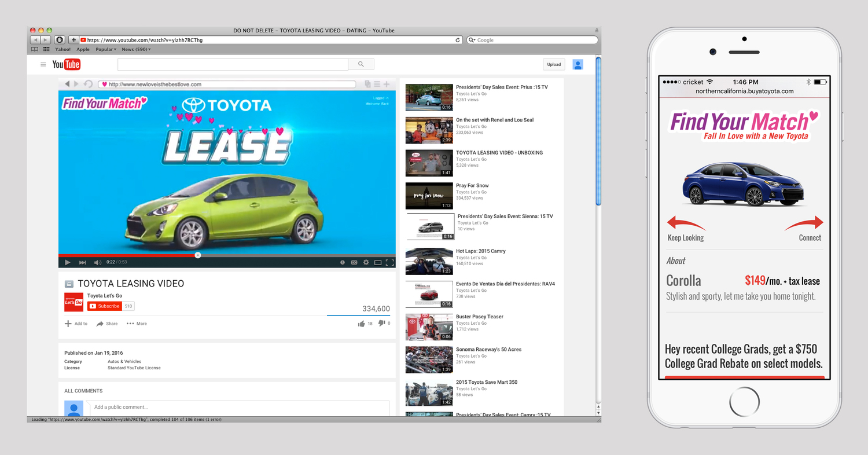Open the Yahoo! bookmark
Image resolution: width=868 pixels, height=455 pixels.
point(62,49)
